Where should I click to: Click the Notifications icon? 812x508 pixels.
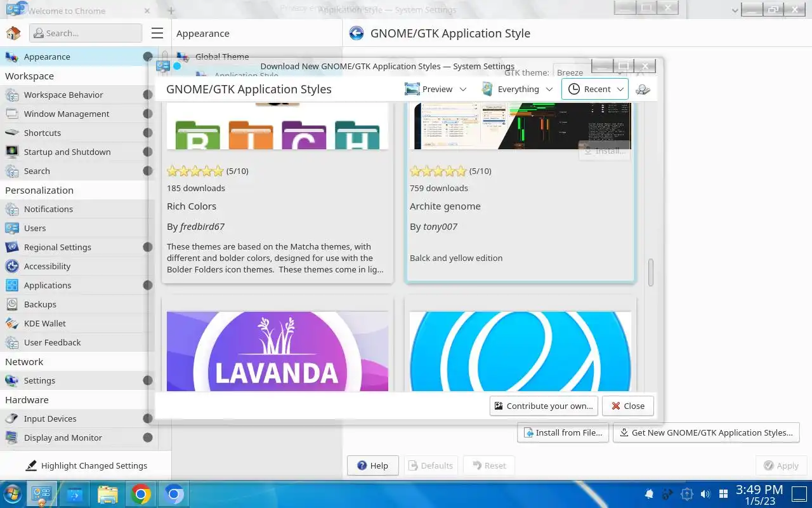(x=11, y=209)
